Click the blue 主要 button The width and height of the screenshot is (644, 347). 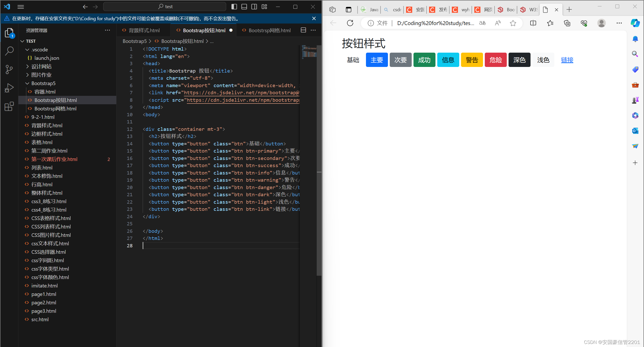pyautogui.click(x=377, y=60)
